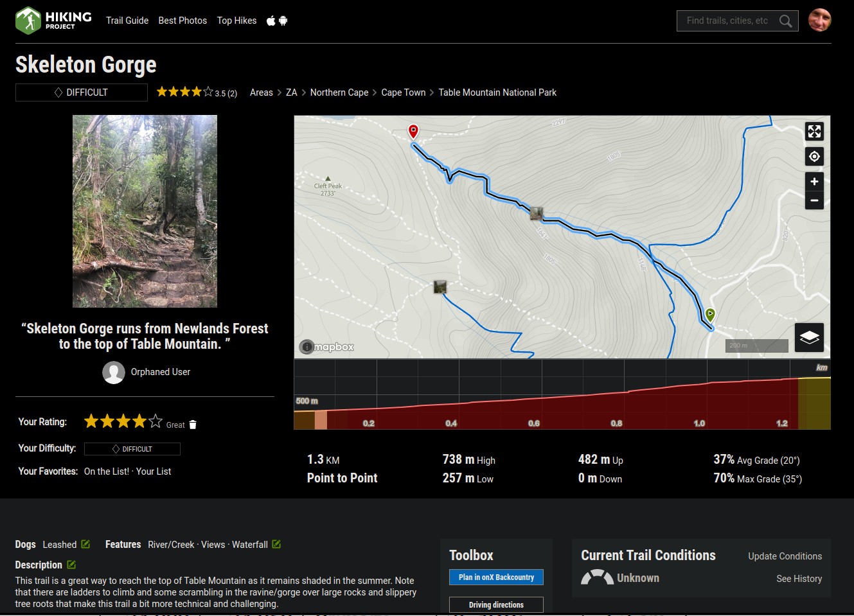Viewport: 854px width, 616px height.
Task: Click the Description edit pencil icon
Action: (x=71, y=565)
